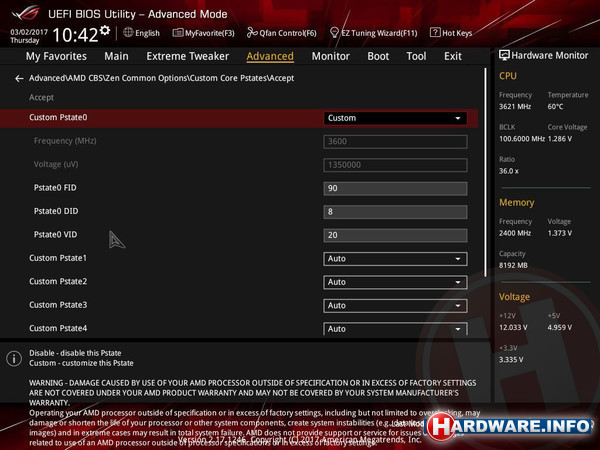Select the Pstate0 FID label
Image resolution: width=600 pixels, height=450 pixels.
(x=55, y=188)
